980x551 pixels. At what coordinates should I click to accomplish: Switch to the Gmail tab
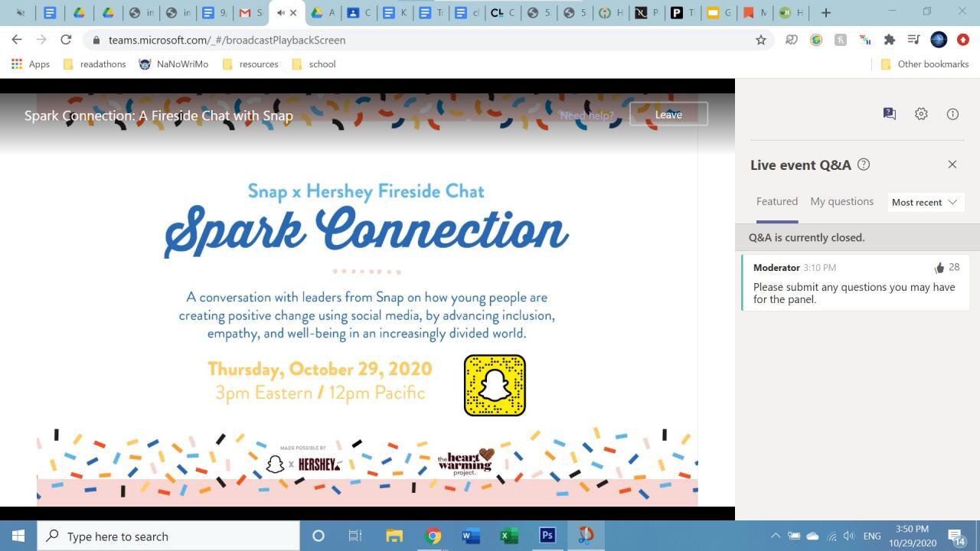click(x=250, y=12)
